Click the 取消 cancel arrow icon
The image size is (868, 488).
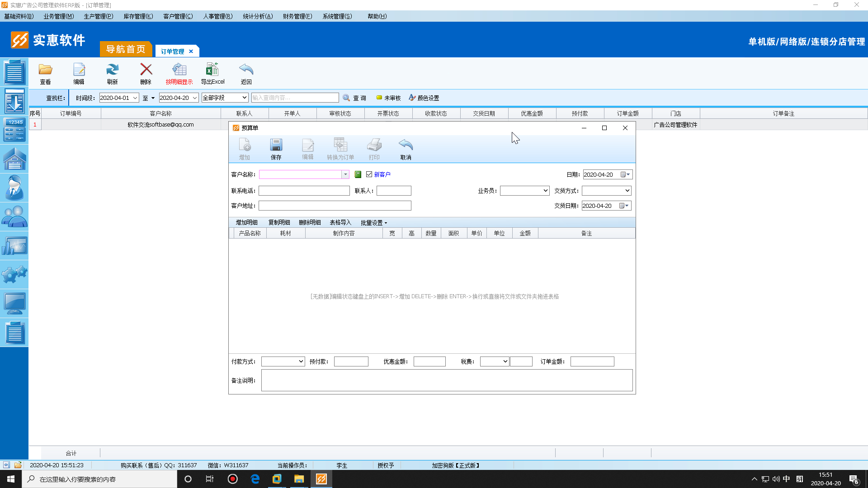tap(406, 145)
